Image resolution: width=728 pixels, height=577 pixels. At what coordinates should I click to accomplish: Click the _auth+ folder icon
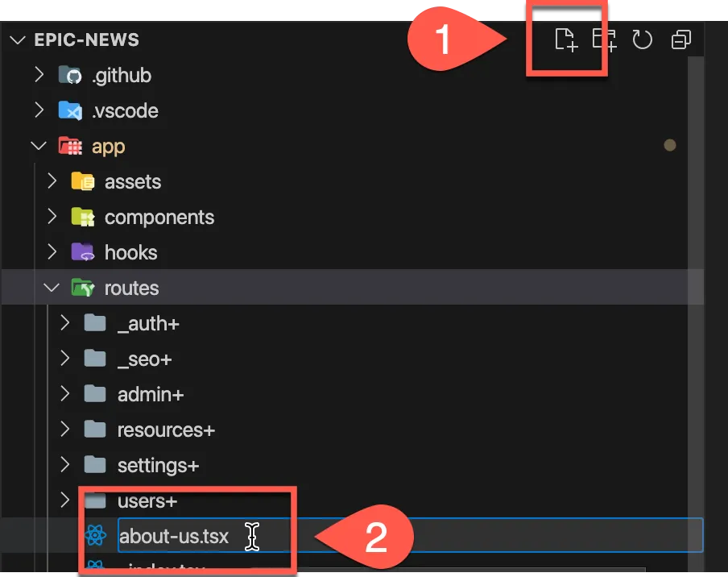(x=95, y=323)
